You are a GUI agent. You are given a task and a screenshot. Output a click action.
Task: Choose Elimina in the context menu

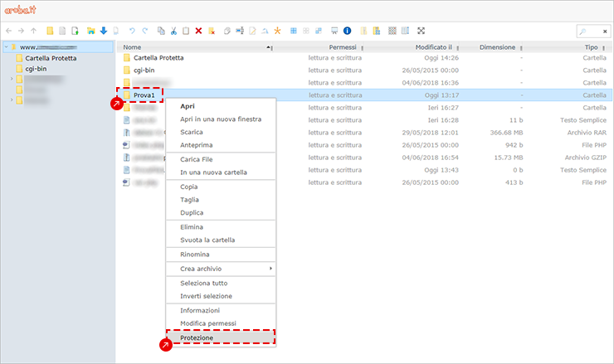click(x=221, y=227)
